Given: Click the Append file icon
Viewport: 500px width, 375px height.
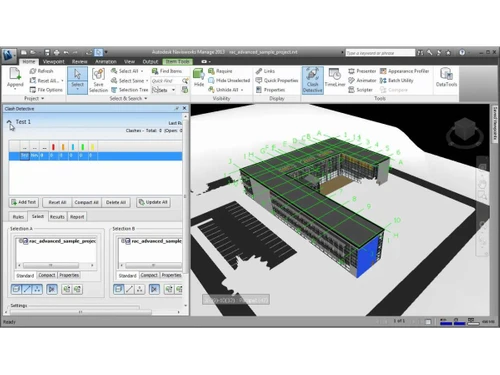Looking at the screenshot, I should click(x=15, y=77).
